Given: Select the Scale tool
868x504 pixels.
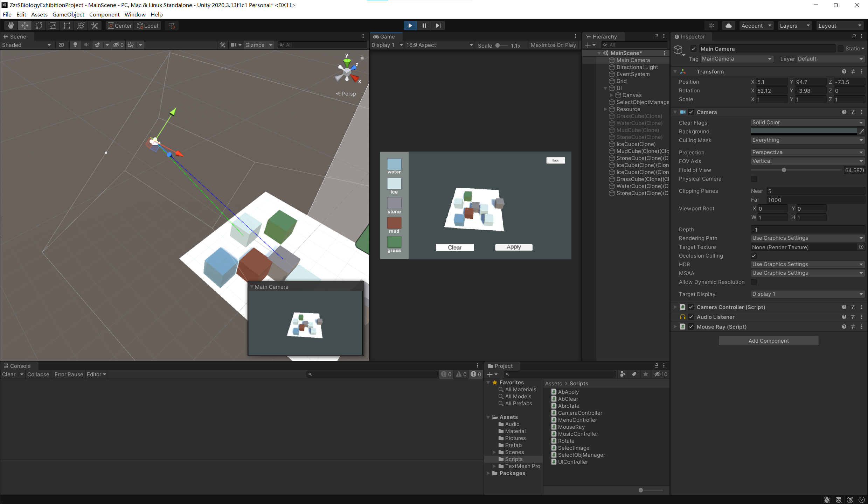Looking at the screenshot, I should (53, 26).
